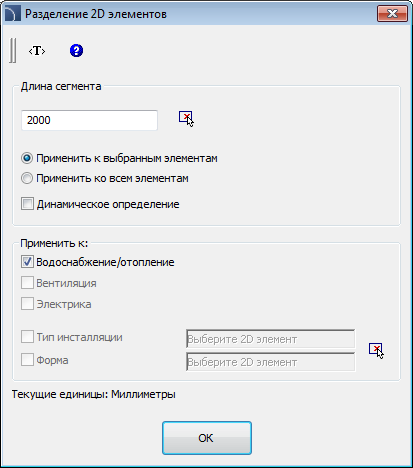Click the dialog's title bar app icon

(12, 14)
